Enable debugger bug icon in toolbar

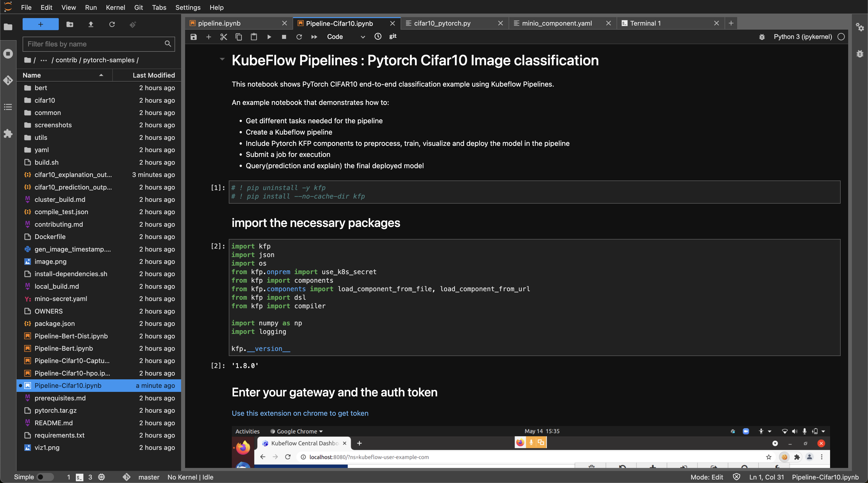click(x=762, y=37)
